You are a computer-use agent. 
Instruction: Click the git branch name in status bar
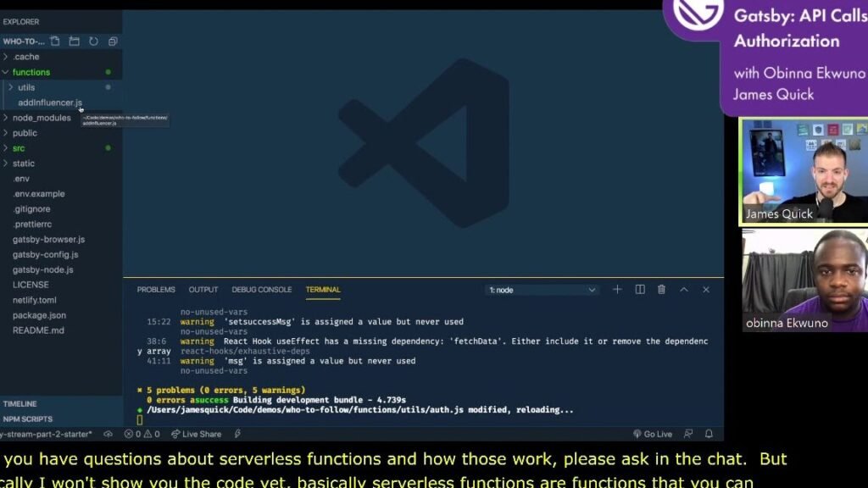click(x=47, y=435)
